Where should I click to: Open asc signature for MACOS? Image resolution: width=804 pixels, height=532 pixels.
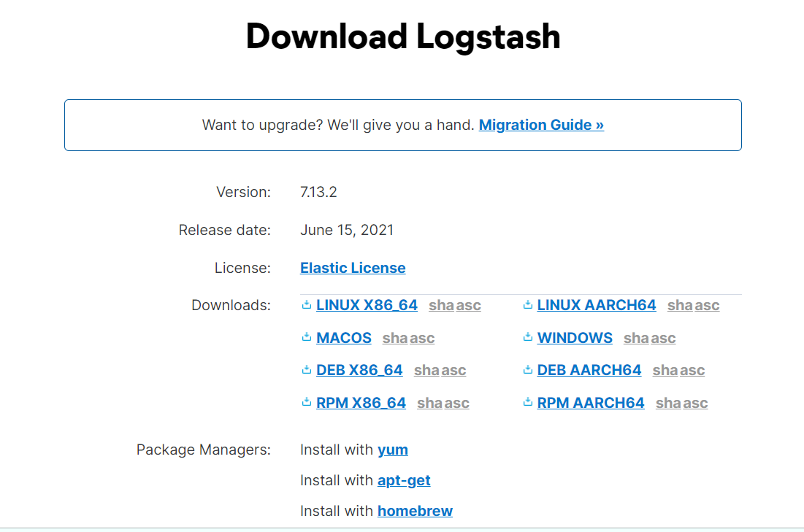coord(422,339)
